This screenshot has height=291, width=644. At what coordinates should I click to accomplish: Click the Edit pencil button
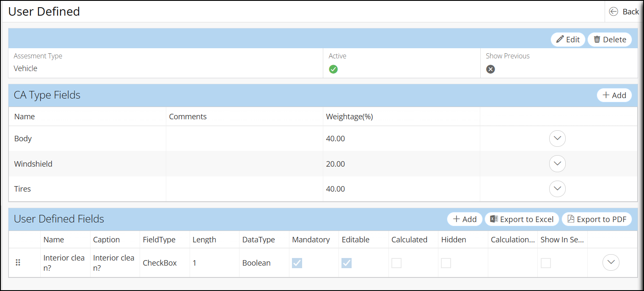pyautogui.click(x=568, y=39)
